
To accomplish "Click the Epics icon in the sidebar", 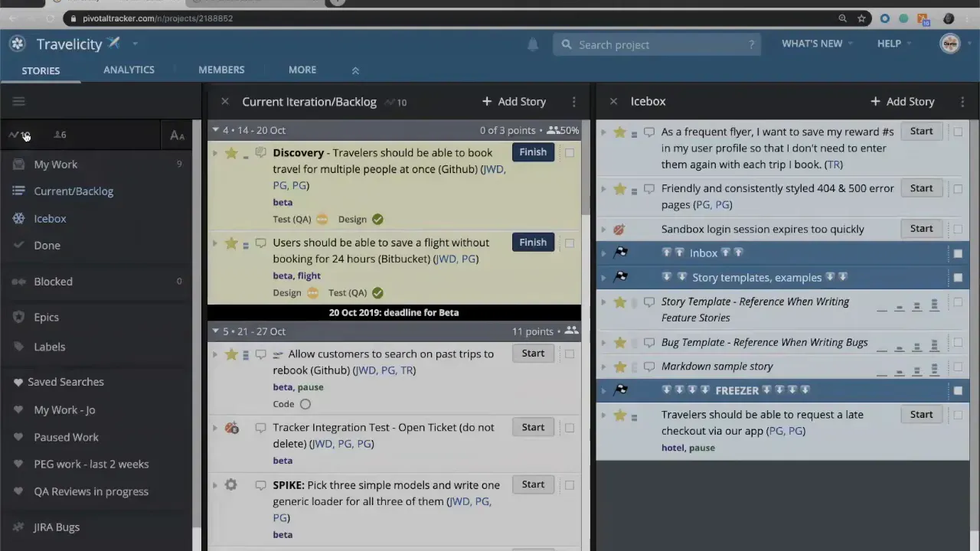I will point(18,317).
